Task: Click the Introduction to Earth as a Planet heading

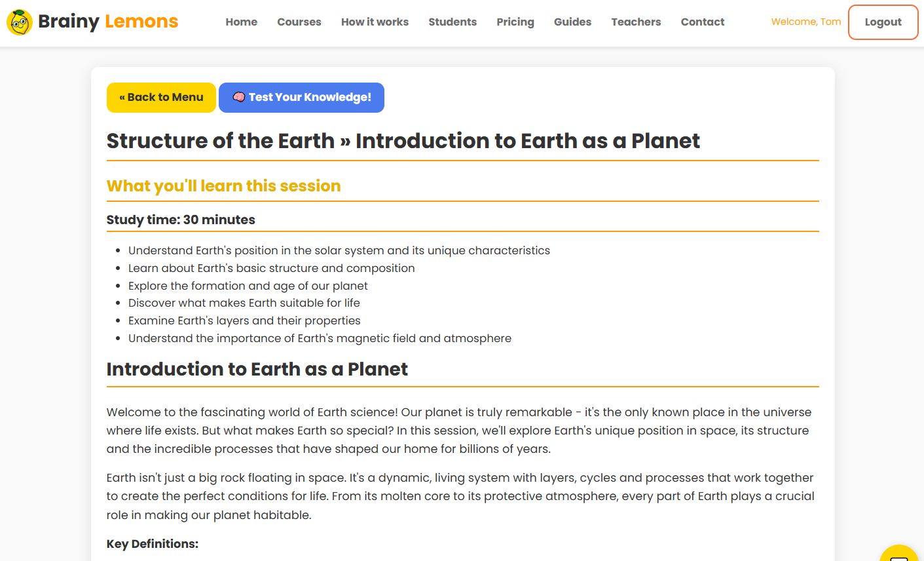Action: pyautogui.click(x=257, y=369)
